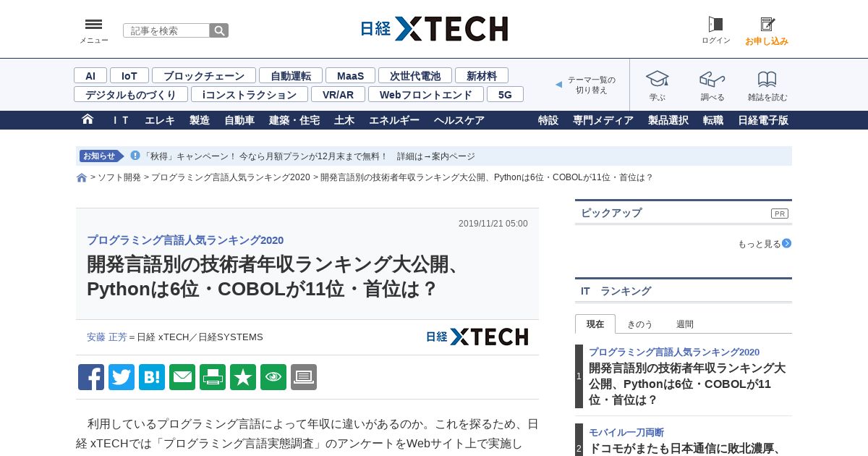The width and height of the screenshot is (868, 456).
Task: Click the デジタルものづくり theme tag
Action: pos(131,94)
